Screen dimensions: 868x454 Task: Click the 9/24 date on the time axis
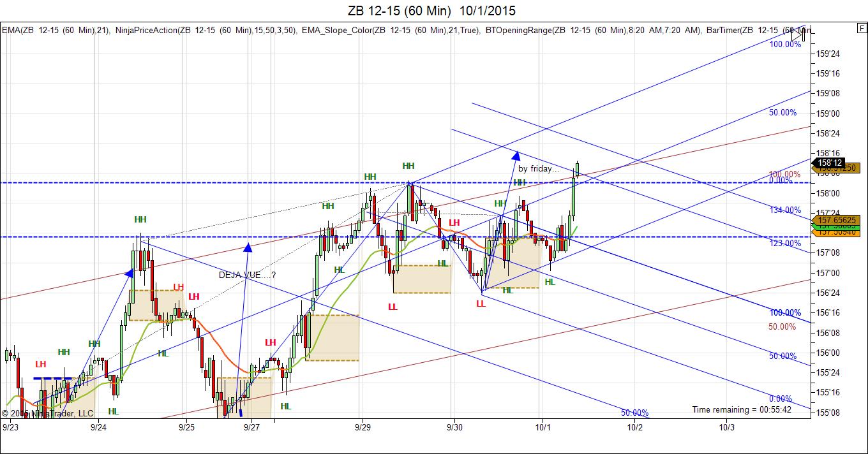[x=98, y=427]
